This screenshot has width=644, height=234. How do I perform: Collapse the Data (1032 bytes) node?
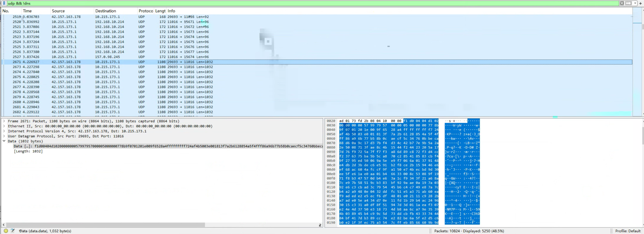4,141
